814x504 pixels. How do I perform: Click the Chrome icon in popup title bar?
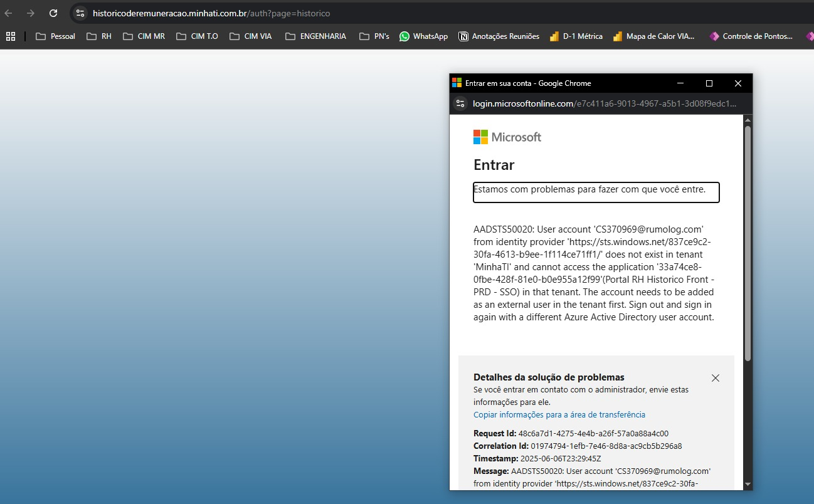coord(457,83)
